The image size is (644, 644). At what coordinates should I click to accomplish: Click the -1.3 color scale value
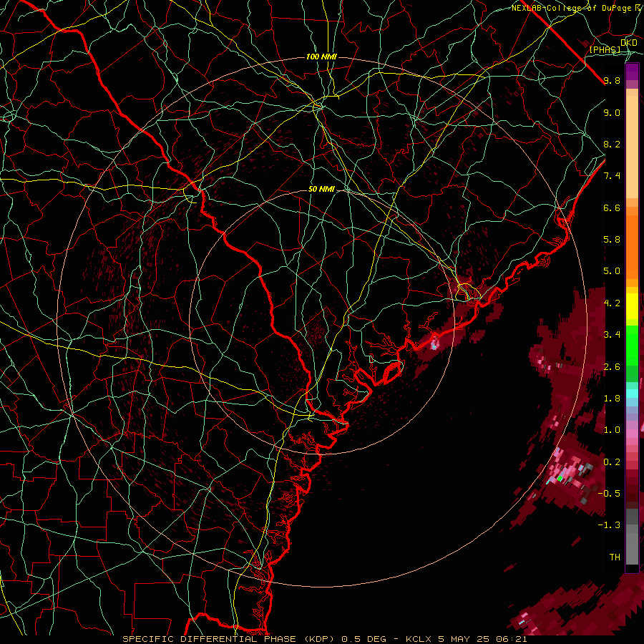(x=610, y=525)
